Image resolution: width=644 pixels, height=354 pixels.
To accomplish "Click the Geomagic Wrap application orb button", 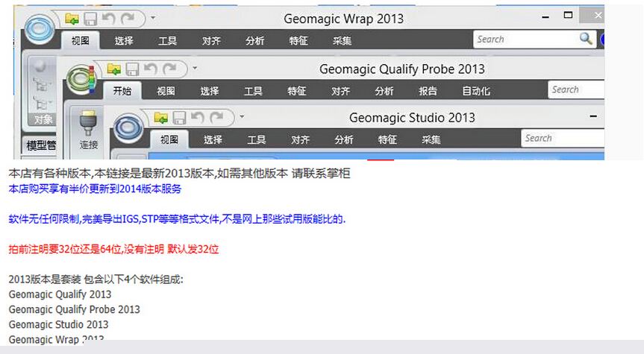I will (x=40, y=29).
